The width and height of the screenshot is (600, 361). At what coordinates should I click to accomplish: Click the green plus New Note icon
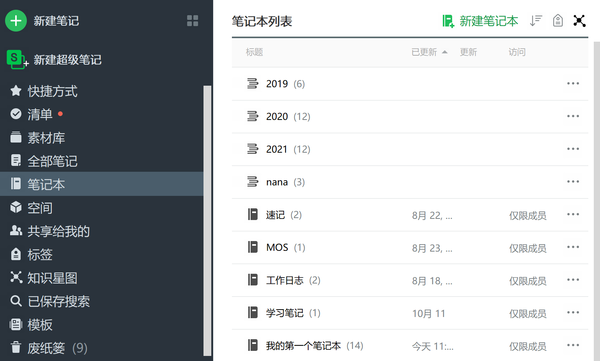[16, 20]
